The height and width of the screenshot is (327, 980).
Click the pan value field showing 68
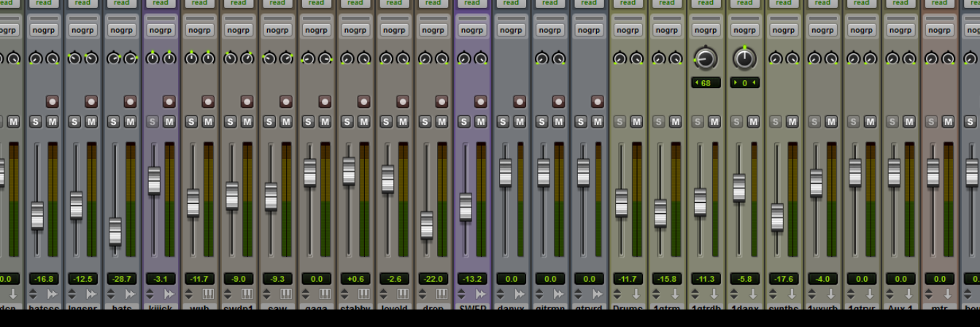pos(706,83)
